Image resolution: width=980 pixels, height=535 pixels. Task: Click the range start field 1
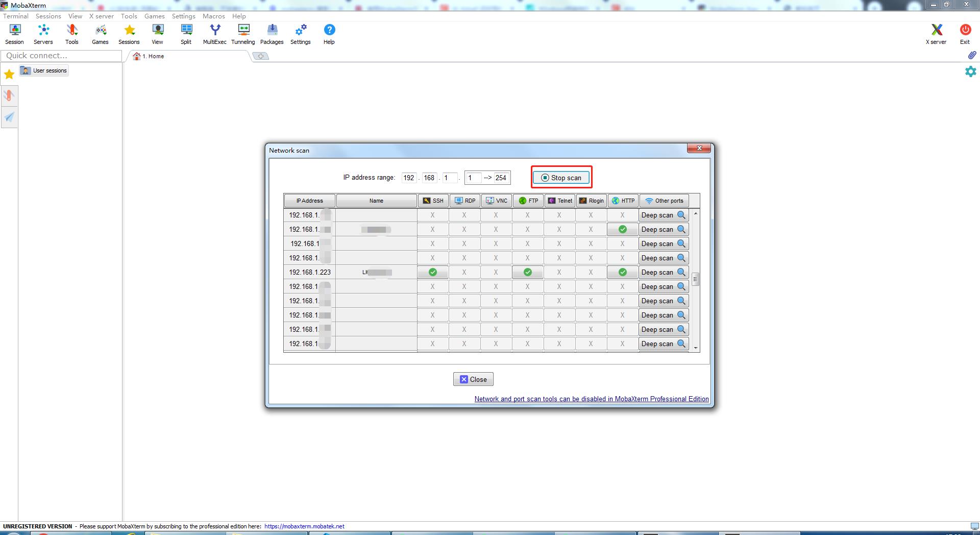(x=473, y=178)
